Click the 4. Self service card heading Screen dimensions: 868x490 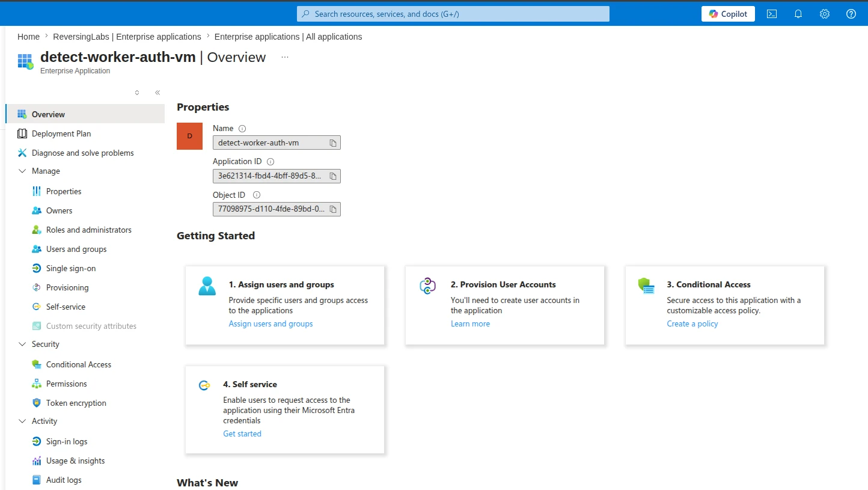pyautogui.click(x=250, y=384)
